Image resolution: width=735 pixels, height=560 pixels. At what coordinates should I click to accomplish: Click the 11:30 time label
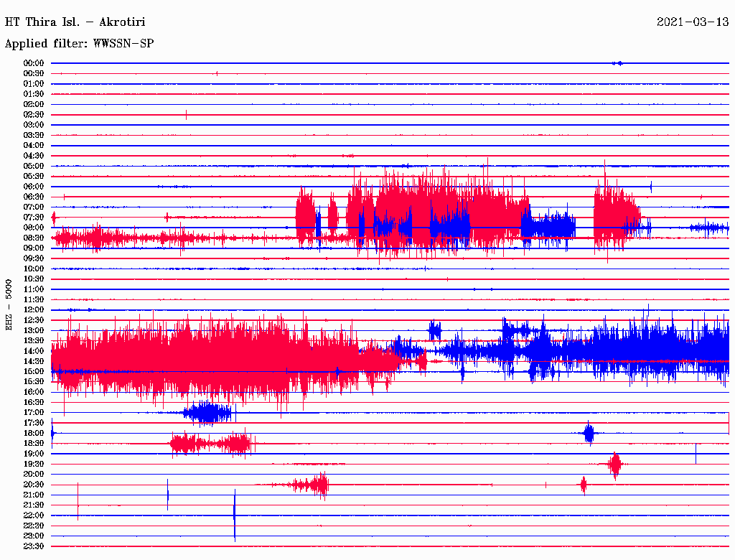tap(34, 299)
